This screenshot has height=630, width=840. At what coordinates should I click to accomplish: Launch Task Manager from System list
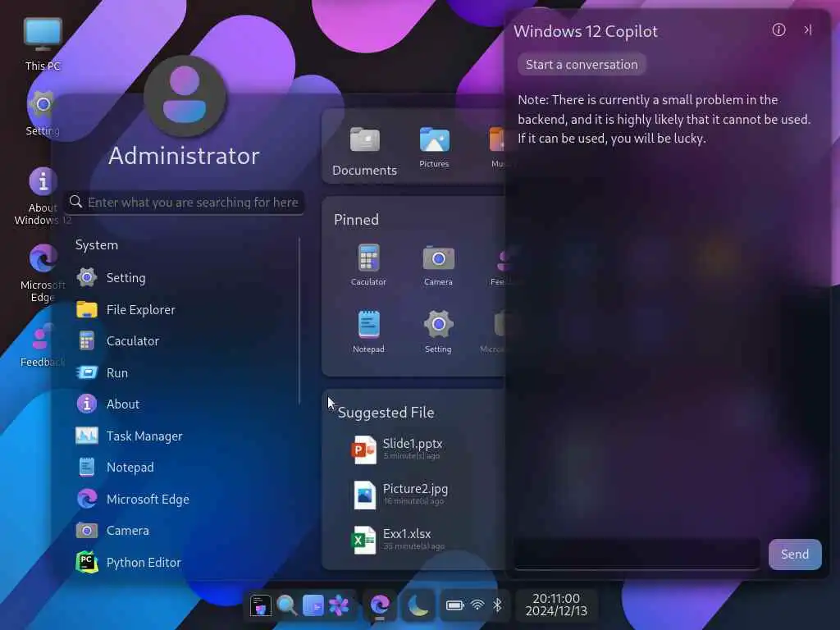pos(129,436)
